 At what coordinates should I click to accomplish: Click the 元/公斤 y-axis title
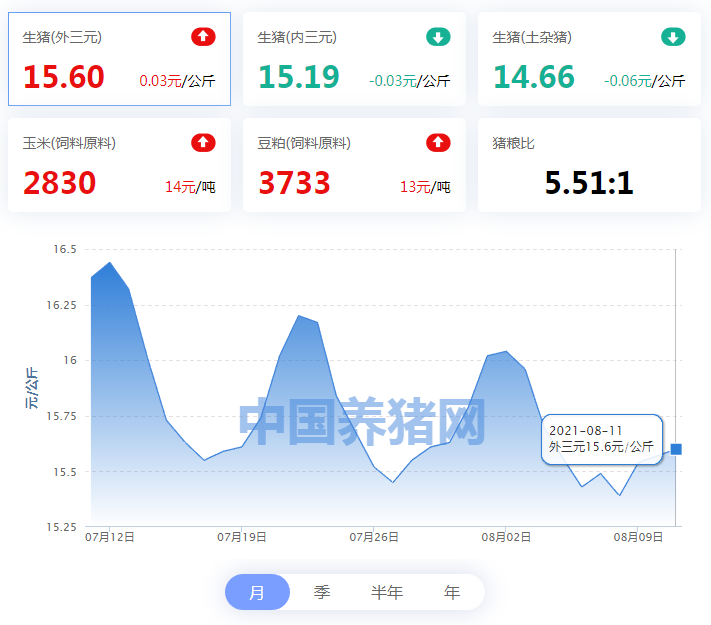[31, 388]
